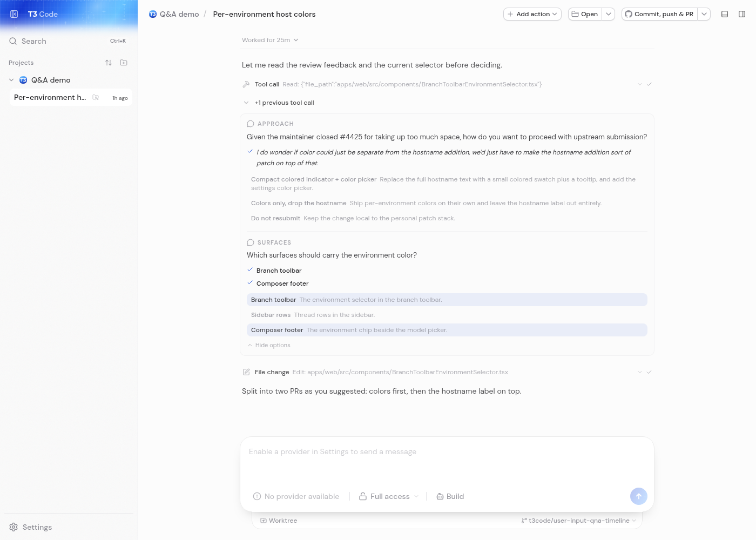Click the wrench icon beside Tool call

click(x=246, y=84)
